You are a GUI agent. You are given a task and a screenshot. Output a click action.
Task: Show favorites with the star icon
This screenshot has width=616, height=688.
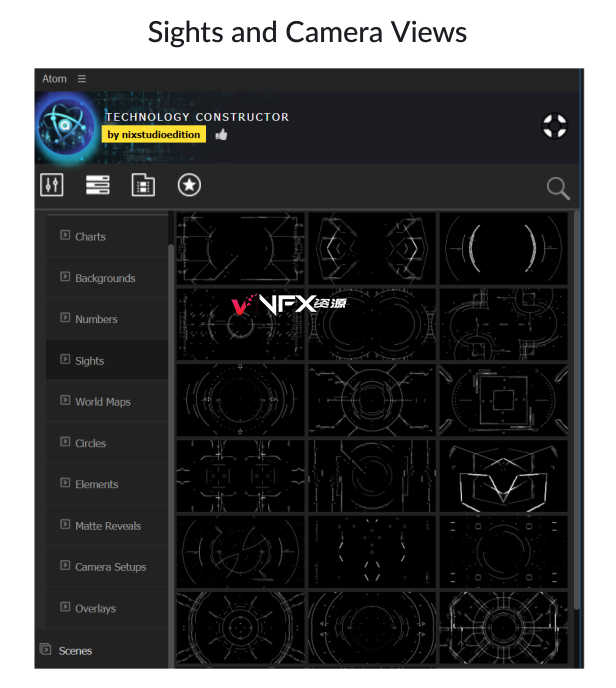(189, 185)
